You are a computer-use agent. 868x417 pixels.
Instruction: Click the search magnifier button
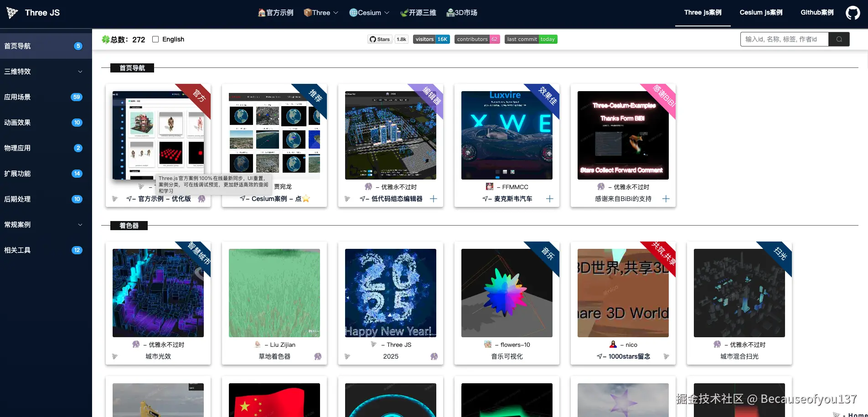click(x=839, y=39)
